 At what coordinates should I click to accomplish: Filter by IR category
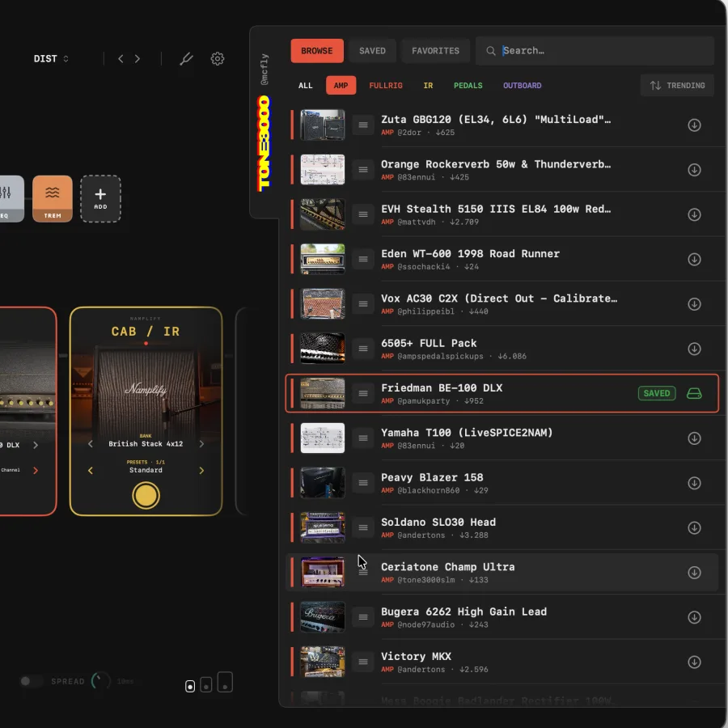pos(428,86)
